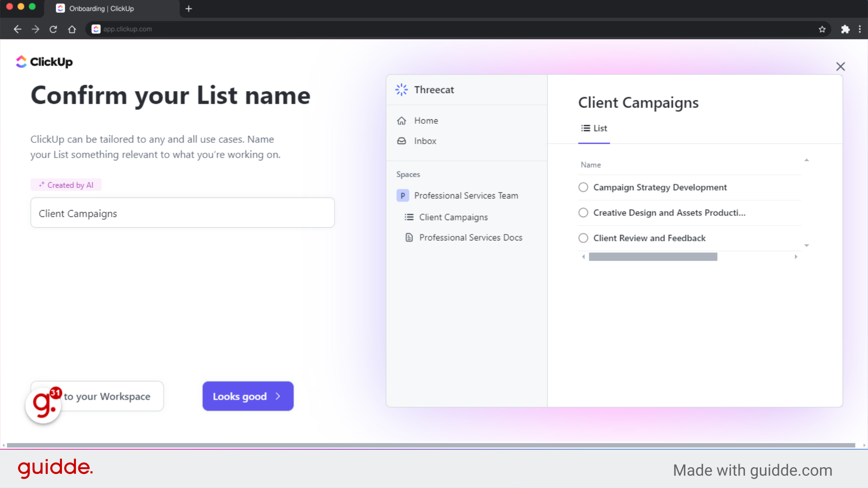Select the Professional Services Team space avatar
This screenshot has width=868, height=488.
pyautogui.click(x=403, y=195)
